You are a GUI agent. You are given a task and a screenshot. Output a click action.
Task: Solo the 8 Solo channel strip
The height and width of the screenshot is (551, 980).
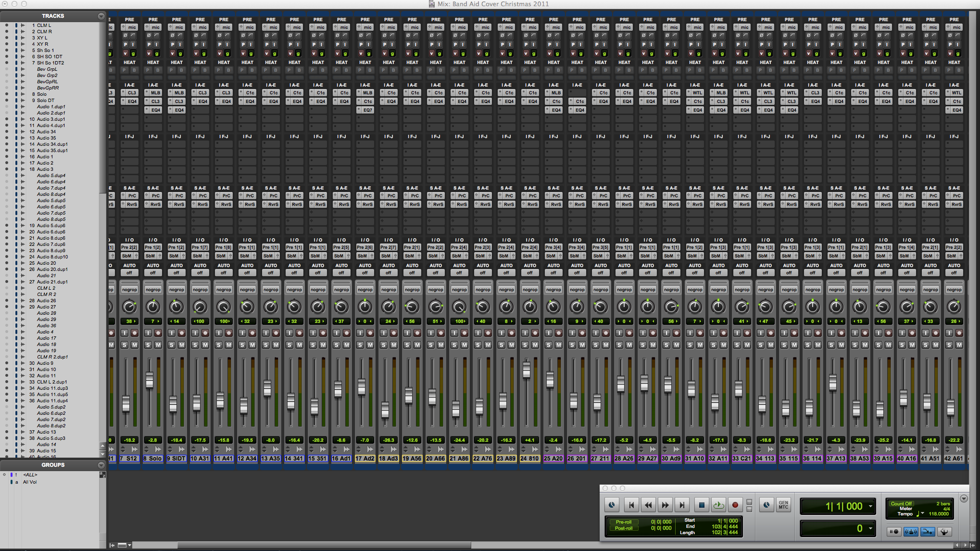(x=149, y=345)
